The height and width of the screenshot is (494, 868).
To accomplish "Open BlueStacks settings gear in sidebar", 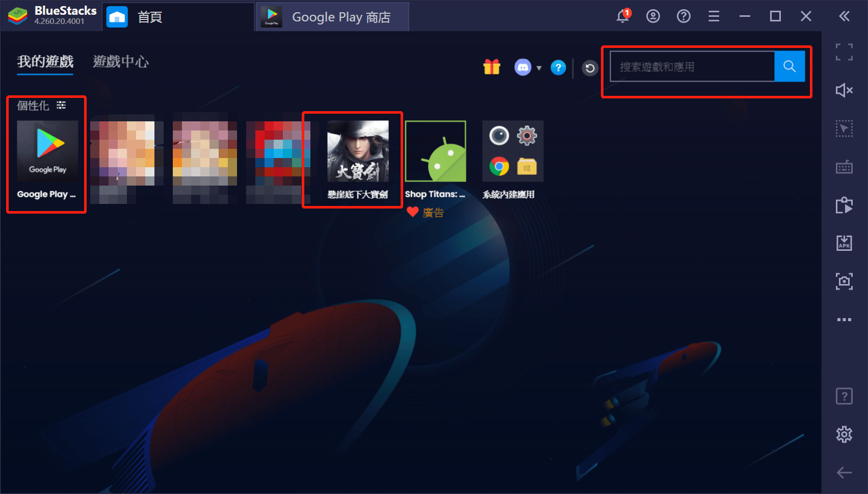I will coord(844,434).
